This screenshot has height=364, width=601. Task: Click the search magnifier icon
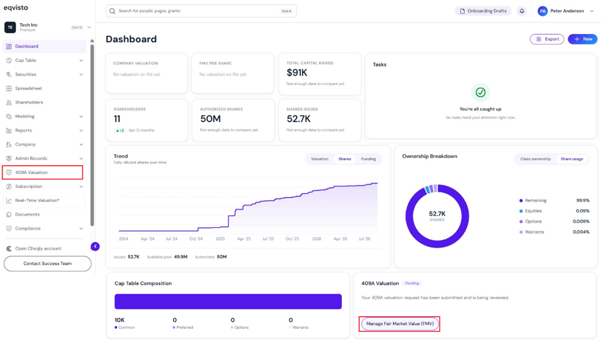(112, 11)
